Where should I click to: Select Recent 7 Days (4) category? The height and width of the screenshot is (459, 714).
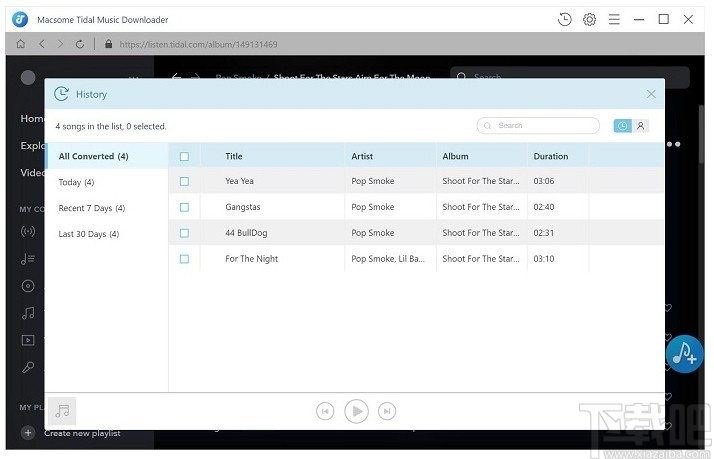(x=107, y=208)
